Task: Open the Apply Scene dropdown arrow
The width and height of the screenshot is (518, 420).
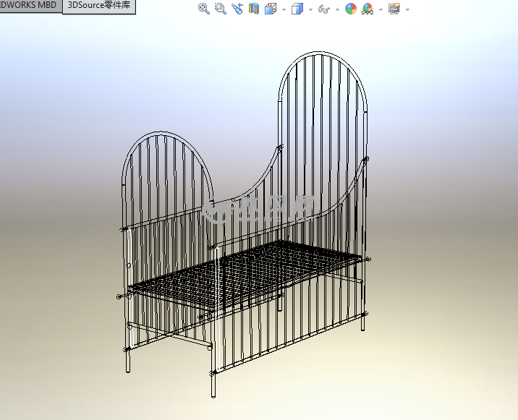Action: [381, 9]
